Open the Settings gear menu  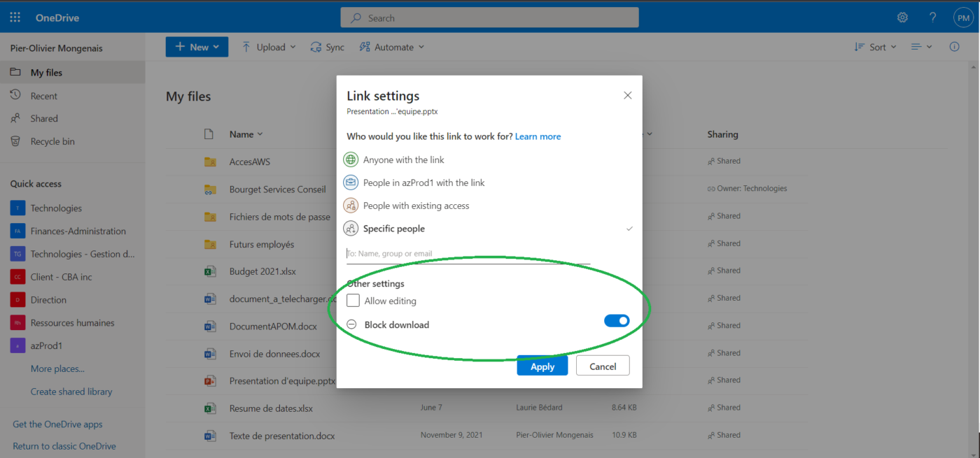(x=903, y=17)
